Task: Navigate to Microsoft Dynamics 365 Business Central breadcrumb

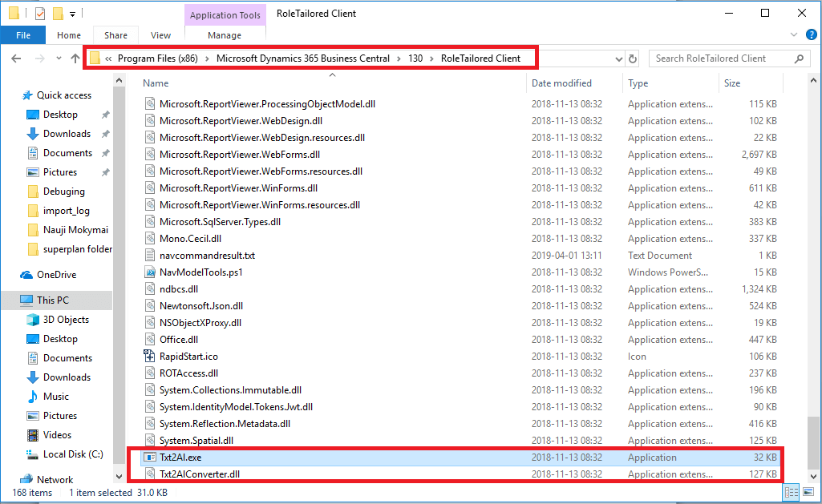Action: click(303, 58)
